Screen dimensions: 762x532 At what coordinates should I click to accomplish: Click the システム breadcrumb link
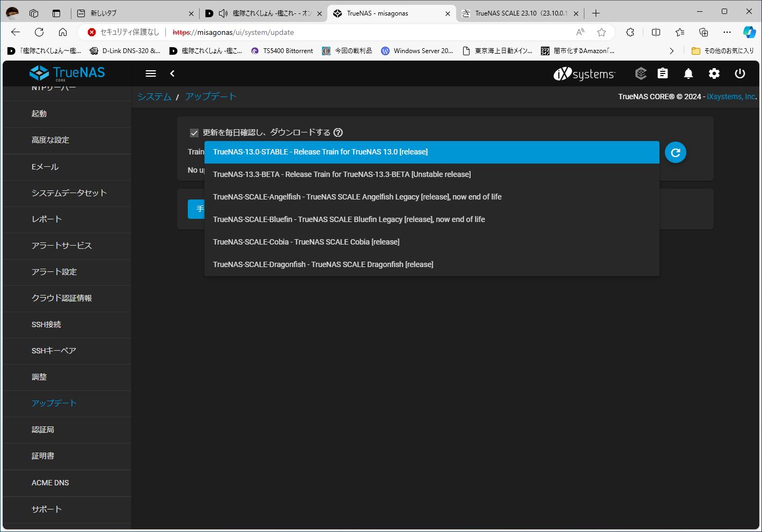tap(154, 97)
